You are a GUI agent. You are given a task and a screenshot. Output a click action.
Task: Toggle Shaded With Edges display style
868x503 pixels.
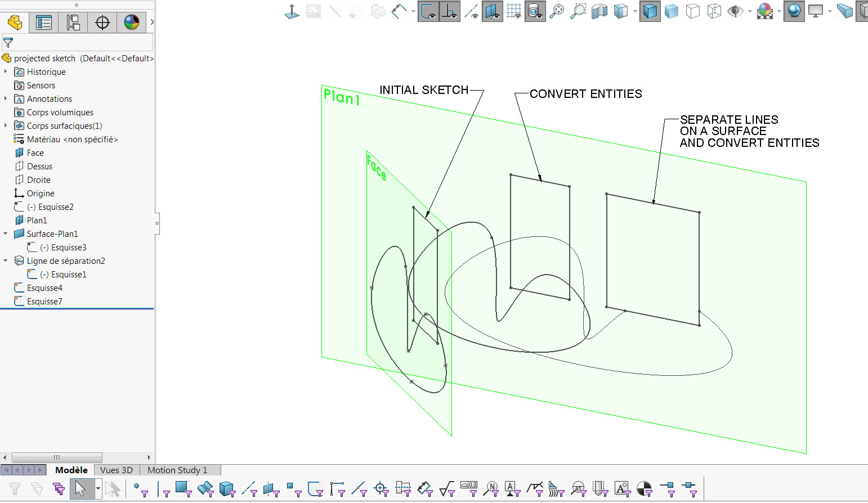(650, 11)
